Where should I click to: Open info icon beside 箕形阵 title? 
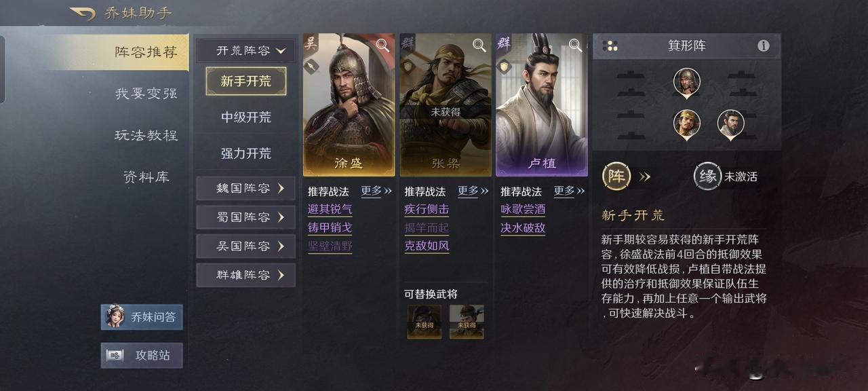click(764, 45)
